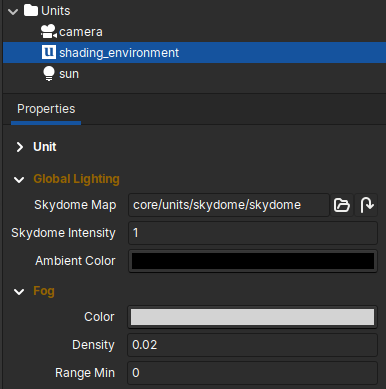This screenshot has height=389, width=386.
Task: Click the Skydome Map label
Action: point(75,205)
